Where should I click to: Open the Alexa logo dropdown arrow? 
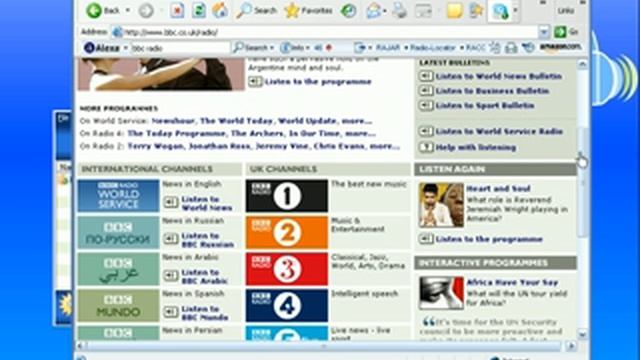pos(126,48)
